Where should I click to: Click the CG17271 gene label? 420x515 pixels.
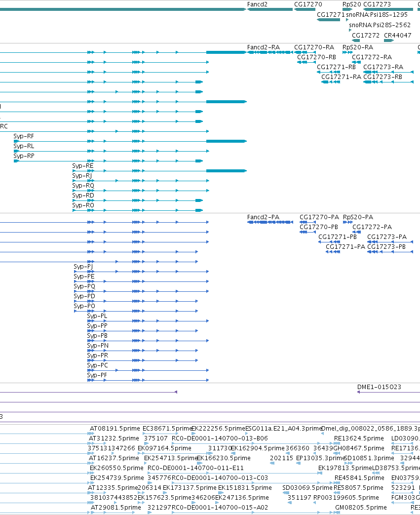coord(331,15)
